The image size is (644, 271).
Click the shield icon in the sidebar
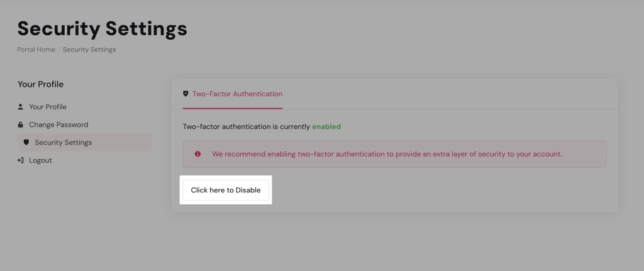[x=26, y=143]
